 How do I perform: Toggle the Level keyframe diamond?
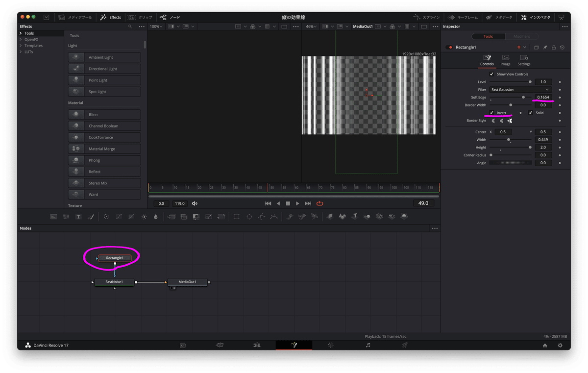560,82
